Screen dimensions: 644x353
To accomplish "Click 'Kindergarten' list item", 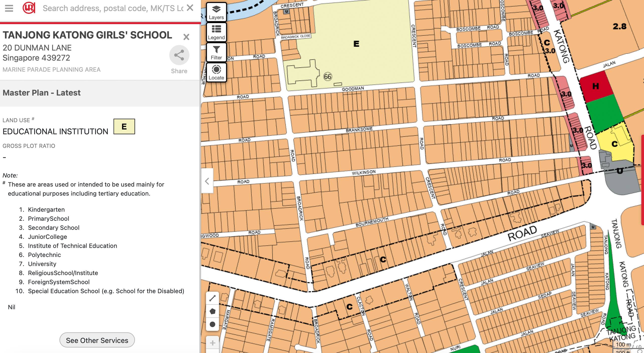I will [x=46, y=210].
